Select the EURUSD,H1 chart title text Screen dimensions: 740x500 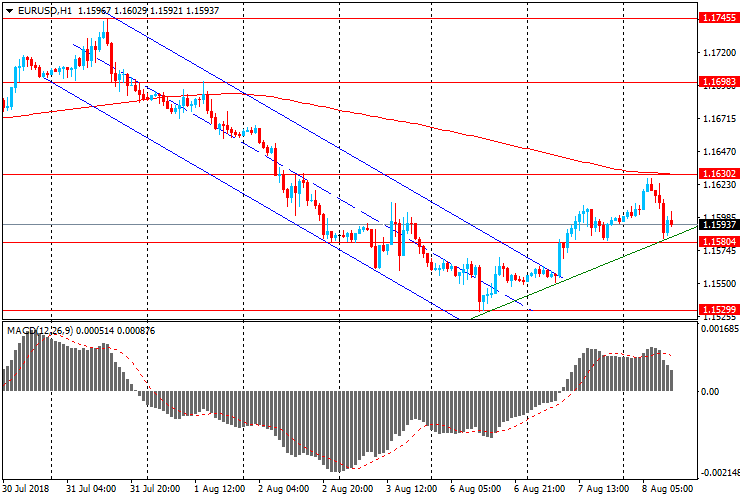pos(45,10)
